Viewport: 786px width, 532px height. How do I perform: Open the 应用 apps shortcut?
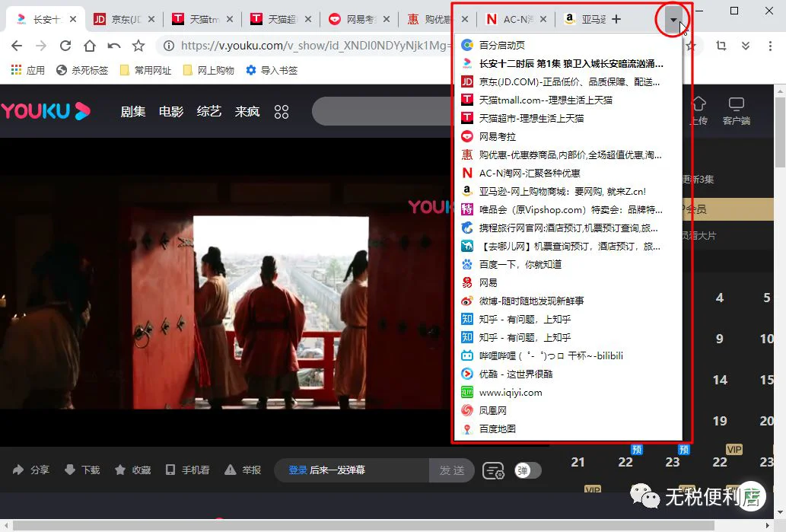[x=28, y=70]
